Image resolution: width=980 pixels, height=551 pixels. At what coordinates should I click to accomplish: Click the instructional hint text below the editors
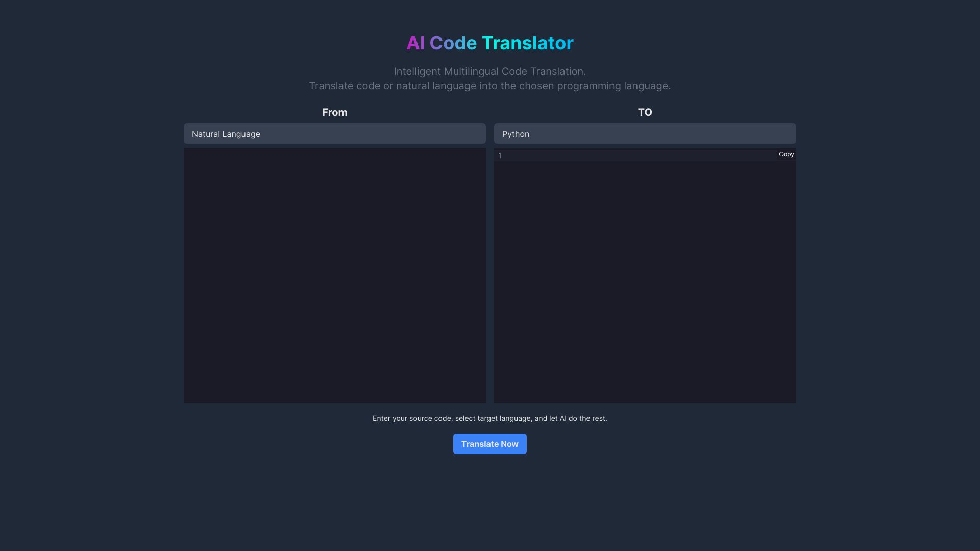489,418
